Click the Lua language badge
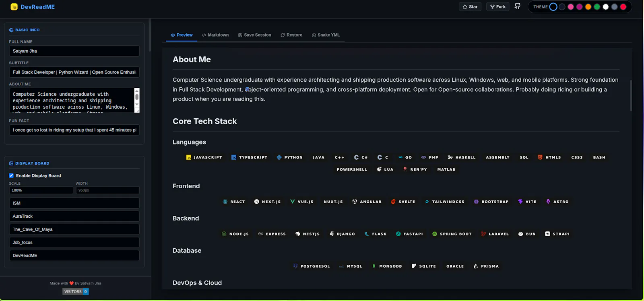644x301 pixels. coord(385,169)
